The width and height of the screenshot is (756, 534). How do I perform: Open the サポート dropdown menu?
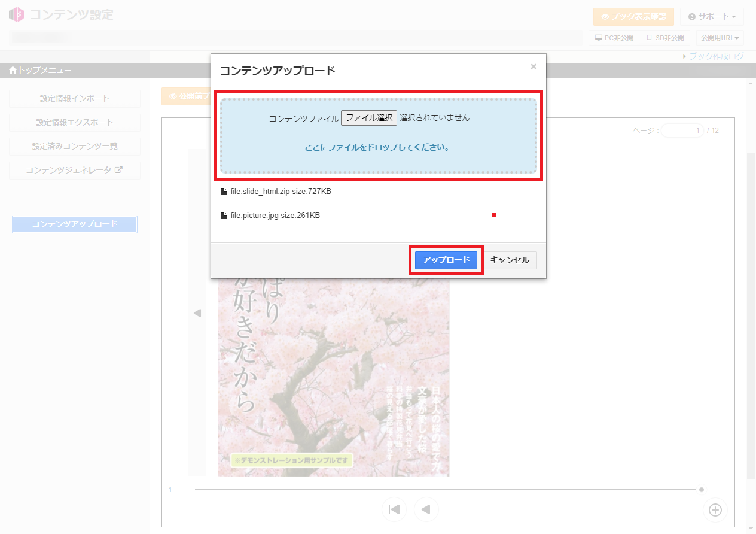pyautogui.click(x=712, y=17)
